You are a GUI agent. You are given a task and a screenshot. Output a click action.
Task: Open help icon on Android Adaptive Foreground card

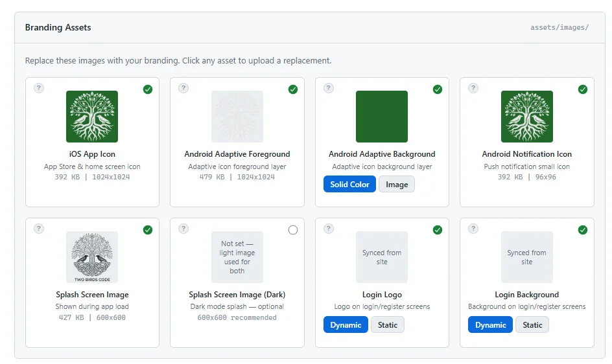pyautogui.click(x=183, y=88)
